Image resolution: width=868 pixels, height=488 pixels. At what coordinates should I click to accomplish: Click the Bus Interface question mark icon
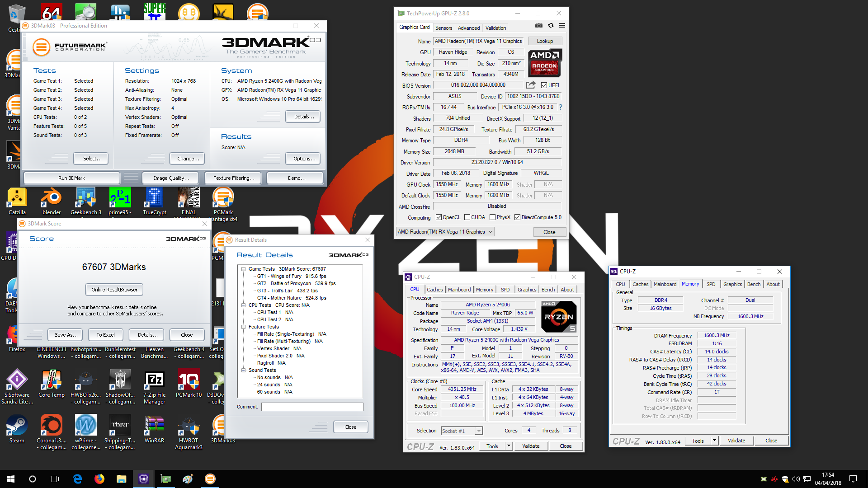pos(561,107)
